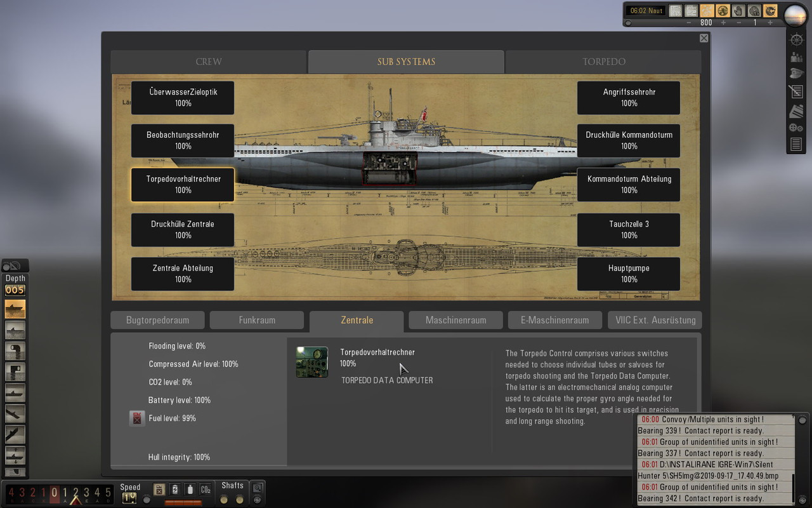This screenshot has width=812, height=508.
Task: Increase the time compression value 1
Action: [770, 23]
